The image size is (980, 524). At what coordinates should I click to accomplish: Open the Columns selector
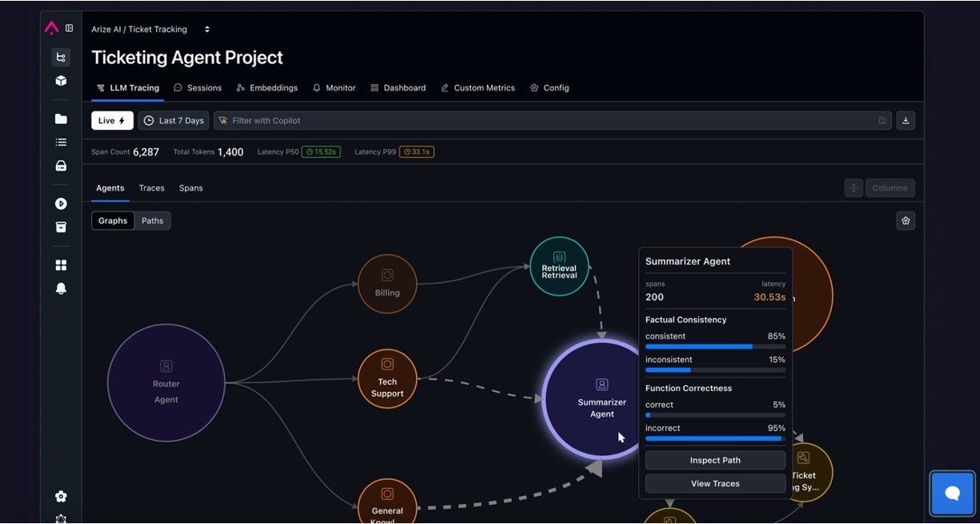(x=889, y=188)
